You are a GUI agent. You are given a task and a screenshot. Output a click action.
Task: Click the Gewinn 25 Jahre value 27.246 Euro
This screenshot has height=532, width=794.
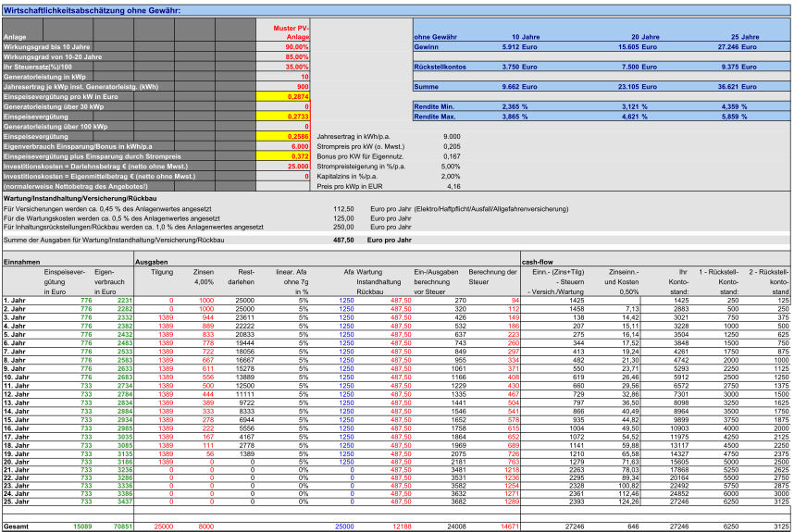click(x=738, y=45)
